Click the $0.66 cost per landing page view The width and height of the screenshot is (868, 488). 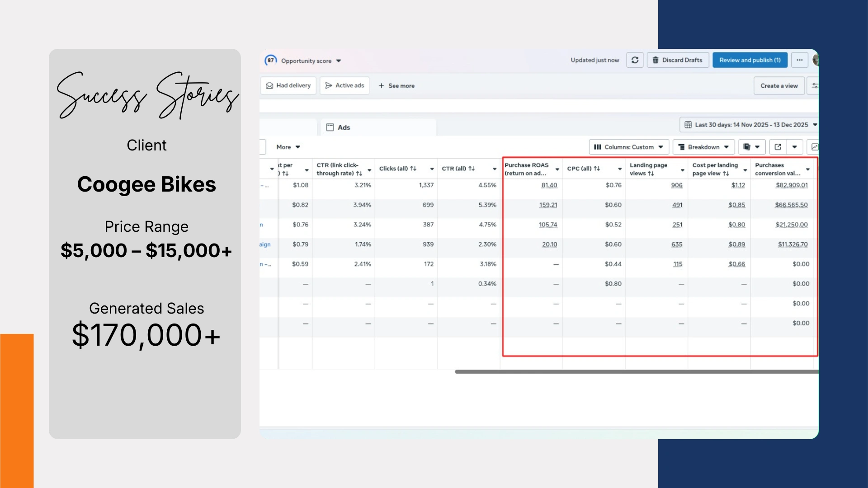coord(737,264)
